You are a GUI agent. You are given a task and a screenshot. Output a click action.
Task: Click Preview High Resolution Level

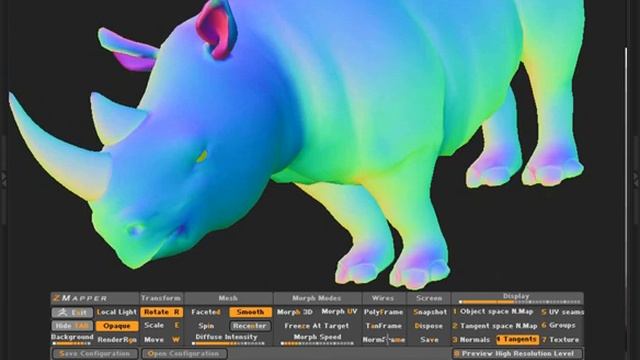(x=517, y=353)
